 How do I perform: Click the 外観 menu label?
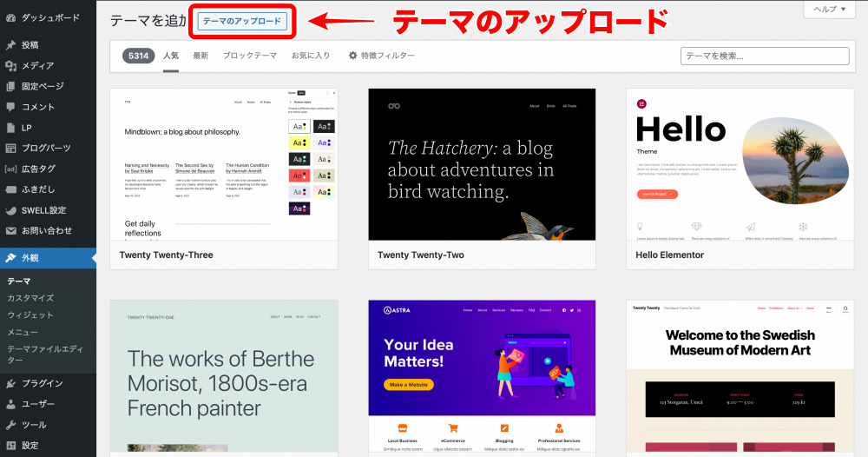tap(30, 258)
